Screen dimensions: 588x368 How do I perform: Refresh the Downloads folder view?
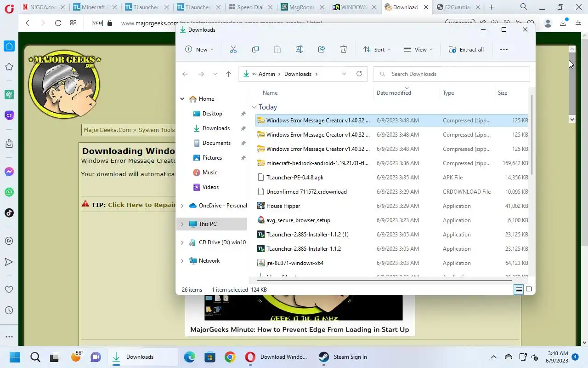click(x=359, y=74)
